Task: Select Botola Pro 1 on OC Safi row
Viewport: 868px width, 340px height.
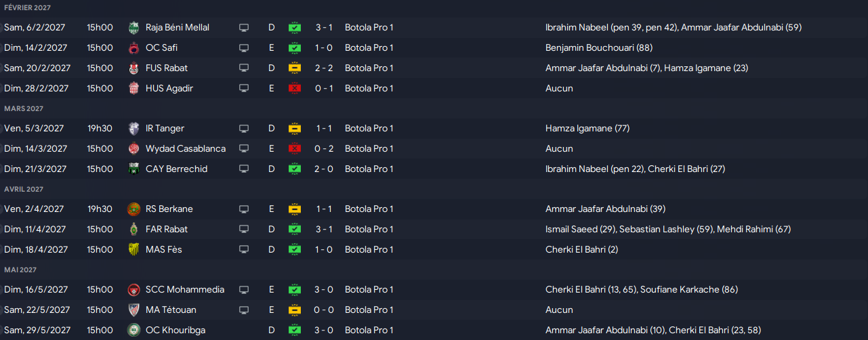Action: click(x=369, y=48)
